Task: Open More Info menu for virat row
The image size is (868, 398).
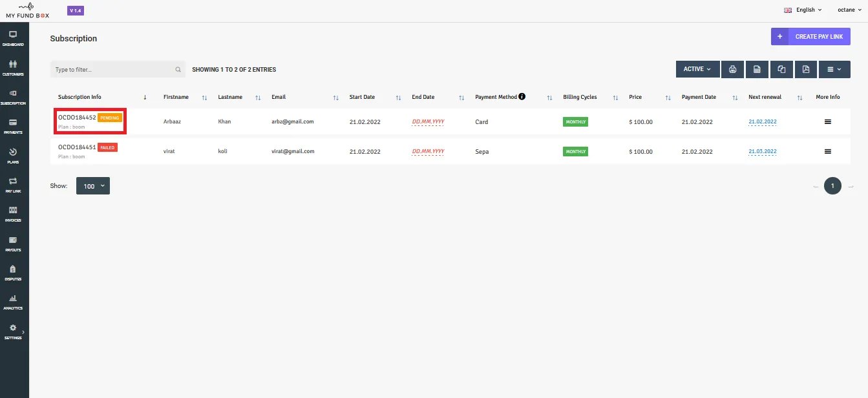Action: 827,152
